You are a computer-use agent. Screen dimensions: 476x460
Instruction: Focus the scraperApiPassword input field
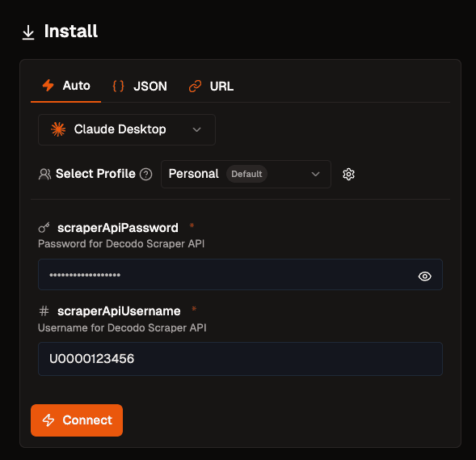[240, 275]
